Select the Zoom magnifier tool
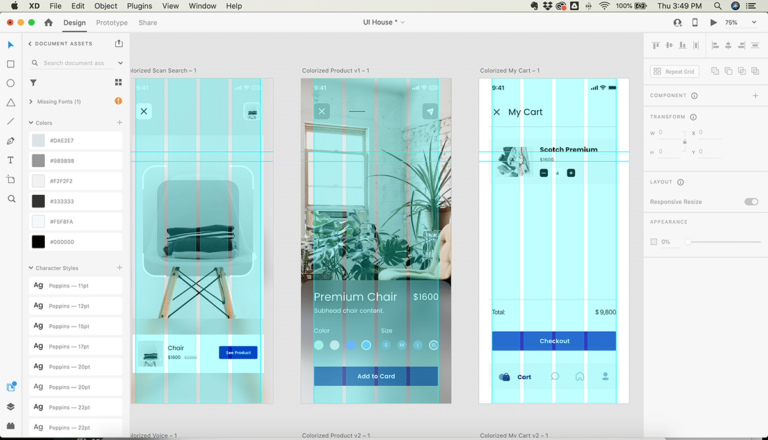 (11, 199)
